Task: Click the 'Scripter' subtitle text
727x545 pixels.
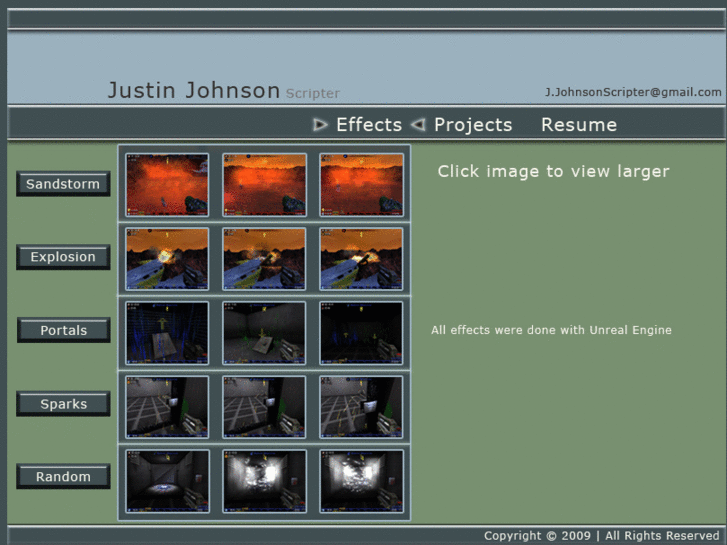Action: pyautogui.click(x=313, y=93)
